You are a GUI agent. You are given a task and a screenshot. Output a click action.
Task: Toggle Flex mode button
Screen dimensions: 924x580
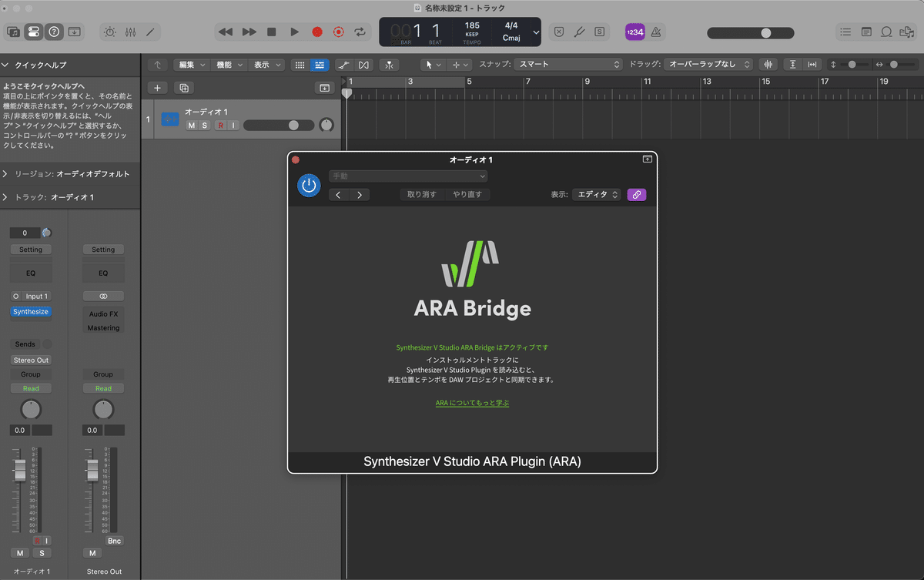(363, 65)
